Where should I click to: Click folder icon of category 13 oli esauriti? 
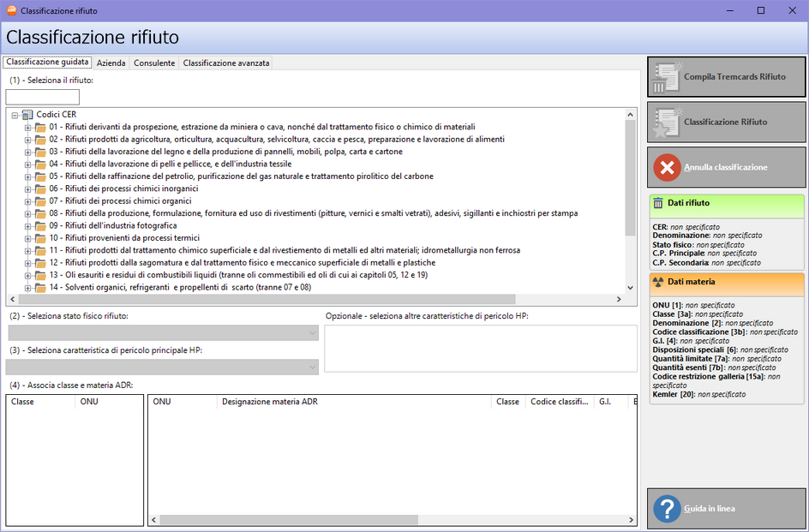(x=40, y=275)
